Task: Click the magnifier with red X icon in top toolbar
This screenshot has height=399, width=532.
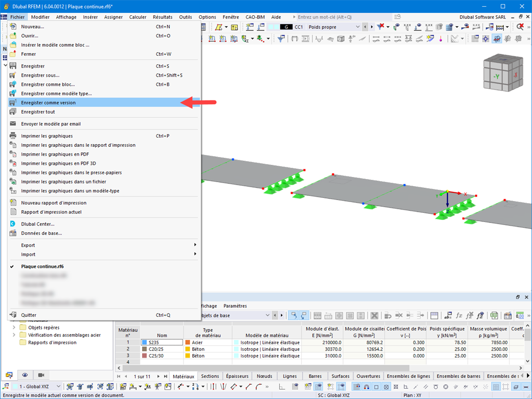Action: (520, 27)
